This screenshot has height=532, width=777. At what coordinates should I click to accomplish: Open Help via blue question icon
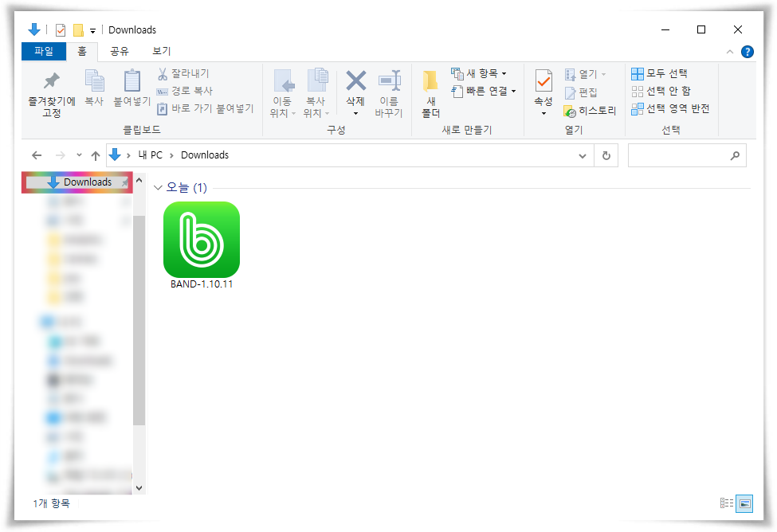pyautogui.click(x=748, y=52)
